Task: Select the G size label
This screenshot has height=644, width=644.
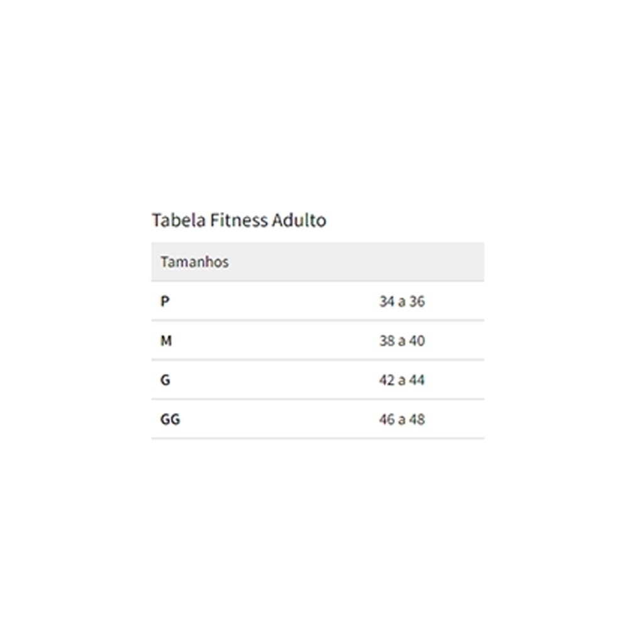Action: (165, 380)
